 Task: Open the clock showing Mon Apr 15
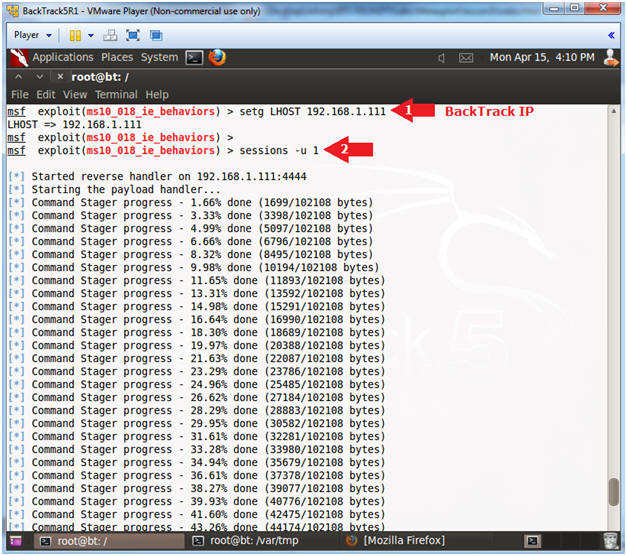542,58
